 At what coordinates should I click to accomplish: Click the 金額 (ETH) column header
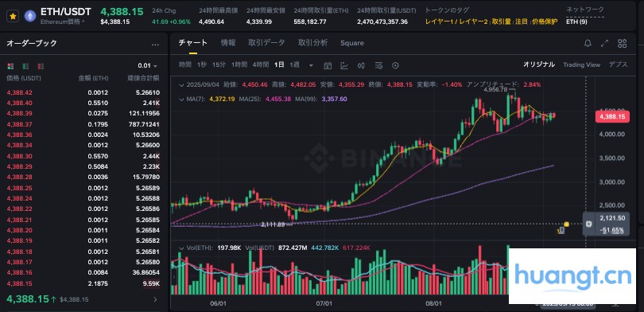pos(93,78)
